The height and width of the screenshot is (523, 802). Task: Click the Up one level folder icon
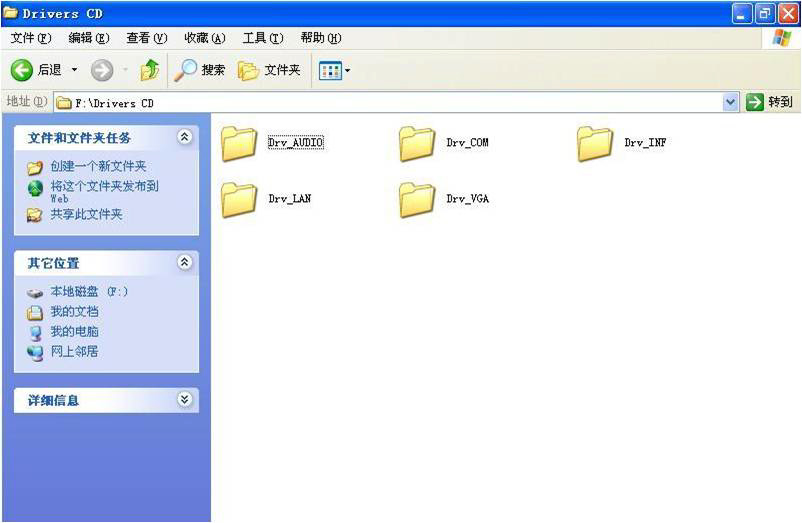pyautogui.click(x=150, y=70)
